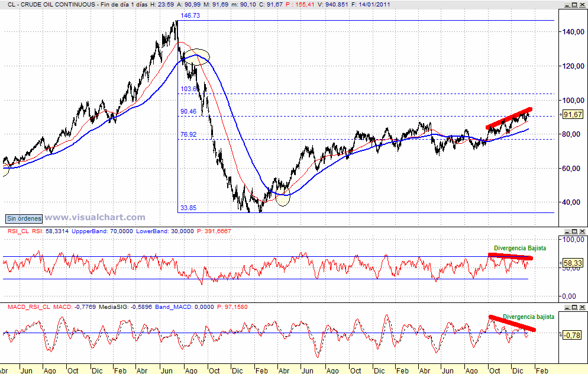This screenshot has height=374, width=588.
Task: Maximize the MACD_RSI_CL indicator pane
Action: (575, 307)
